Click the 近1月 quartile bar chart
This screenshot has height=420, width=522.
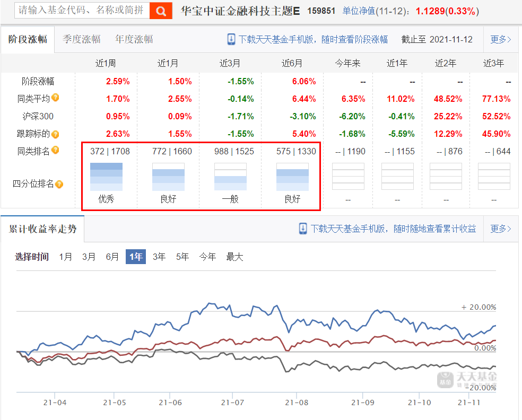pos(168,177)
